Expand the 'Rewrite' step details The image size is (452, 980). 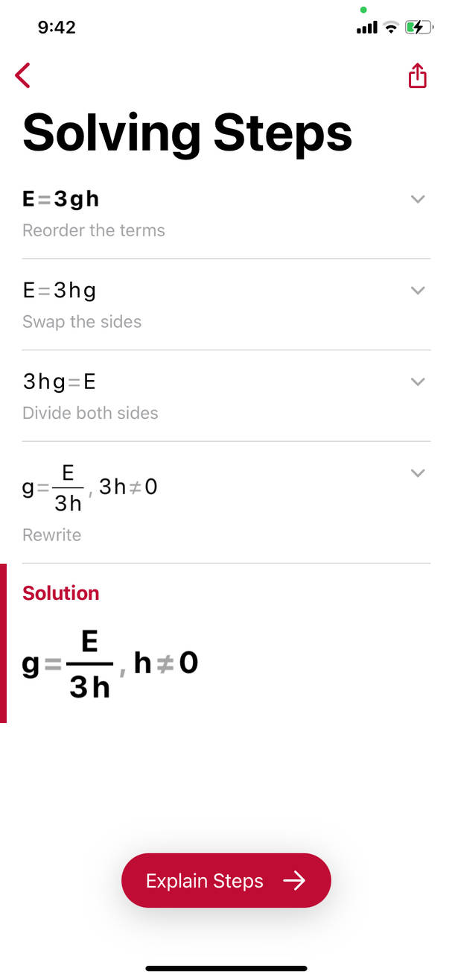(418, 472)
